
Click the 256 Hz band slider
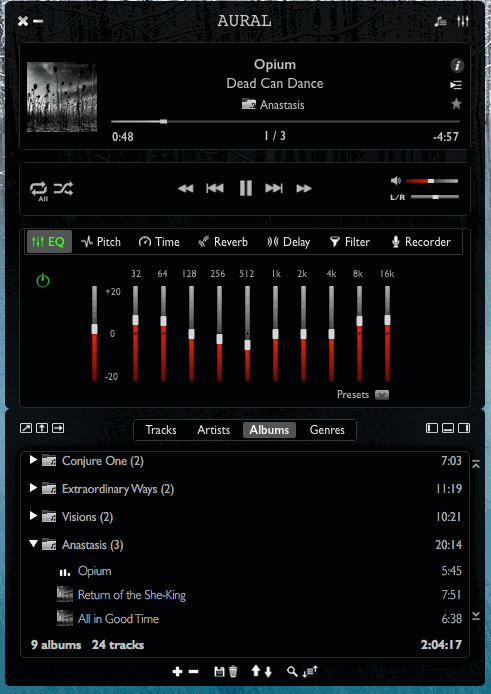pos(219,333)
